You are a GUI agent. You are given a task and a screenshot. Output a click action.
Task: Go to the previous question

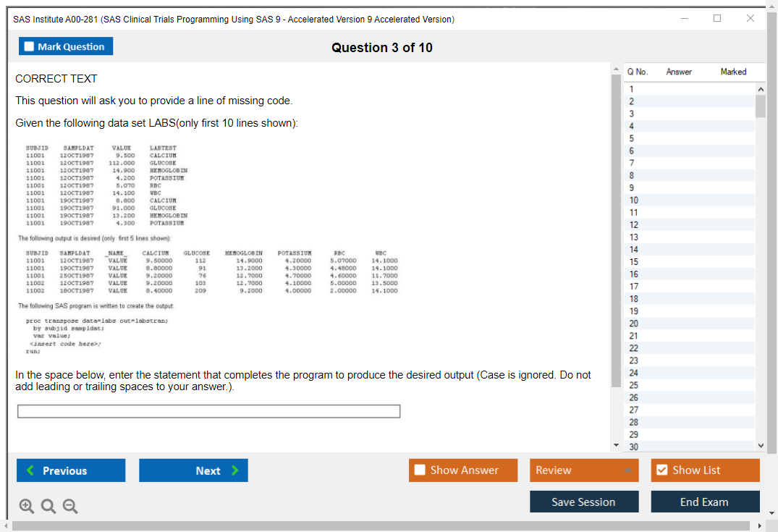[71, 470]
